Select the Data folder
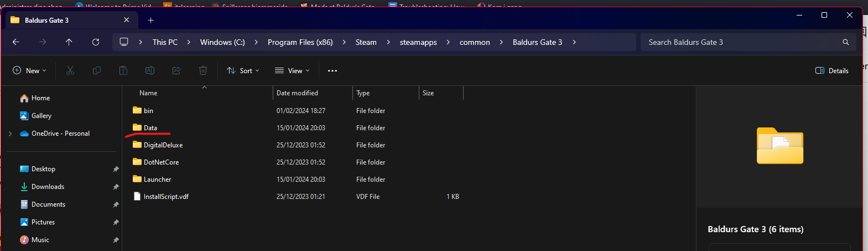This screenshot has height=251, width=868. pos(150,128)
